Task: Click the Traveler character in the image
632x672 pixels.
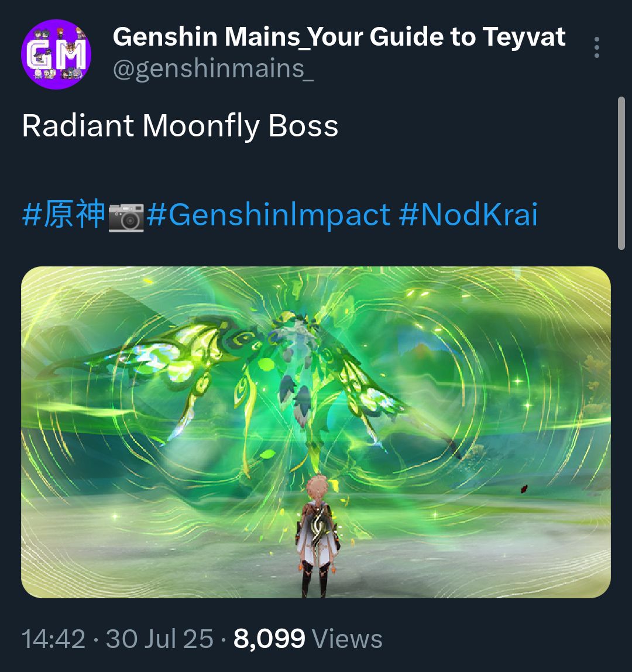Action: pyautogui.click(x=317, y=536)
